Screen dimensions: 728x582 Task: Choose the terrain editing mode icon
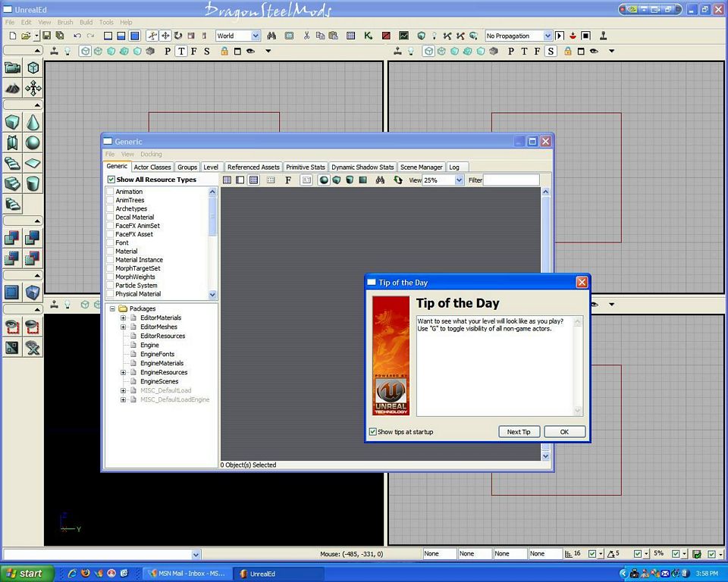click(12, 88)
